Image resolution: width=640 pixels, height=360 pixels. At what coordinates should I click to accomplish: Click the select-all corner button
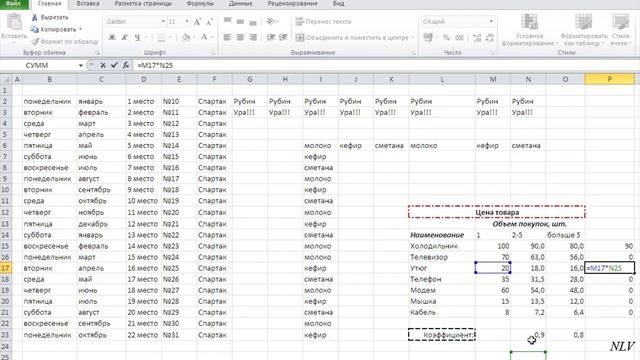[5, 79]
